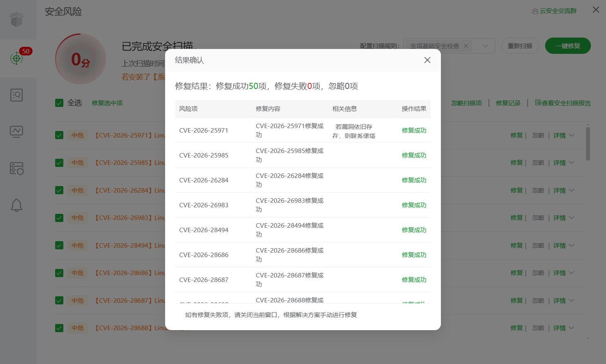Open the file search icon in sidebar
Screen dimensions: 606x364
pyautogui.click(x=16, y=95)
